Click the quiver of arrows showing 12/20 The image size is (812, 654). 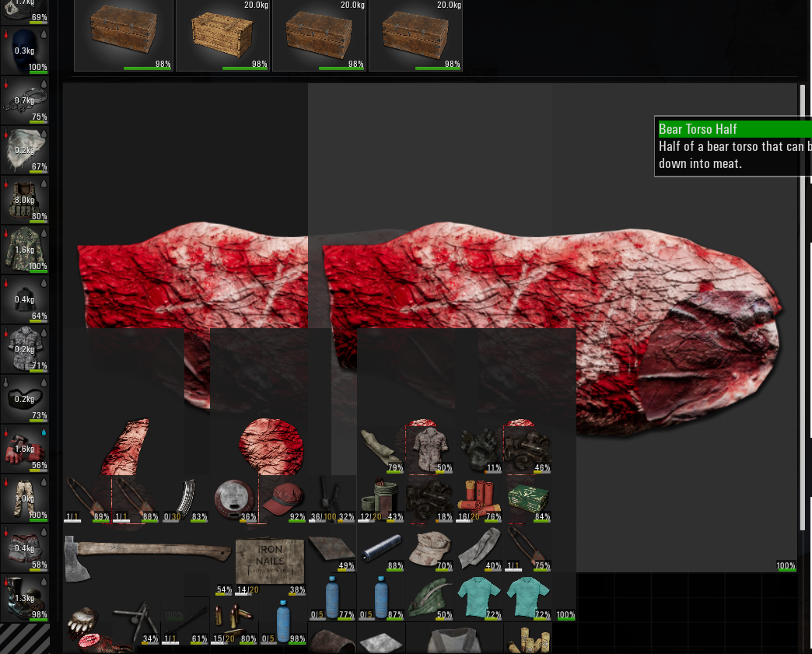click(x=380, y=496)
